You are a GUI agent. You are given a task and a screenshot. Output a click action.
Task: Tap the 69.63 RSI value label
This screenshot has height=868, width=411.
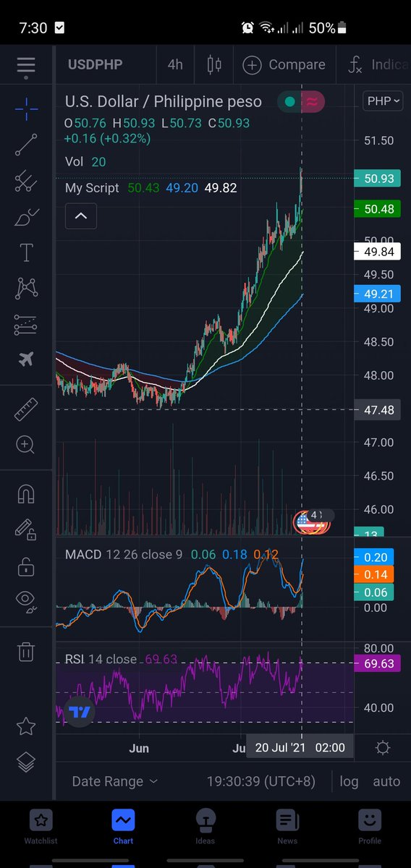point(377,663)
